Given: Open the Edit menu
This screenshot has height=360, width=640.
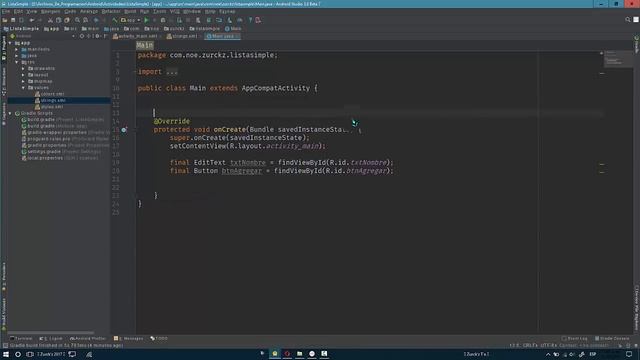Looking at the screenshot, I should tap(18, 11).
